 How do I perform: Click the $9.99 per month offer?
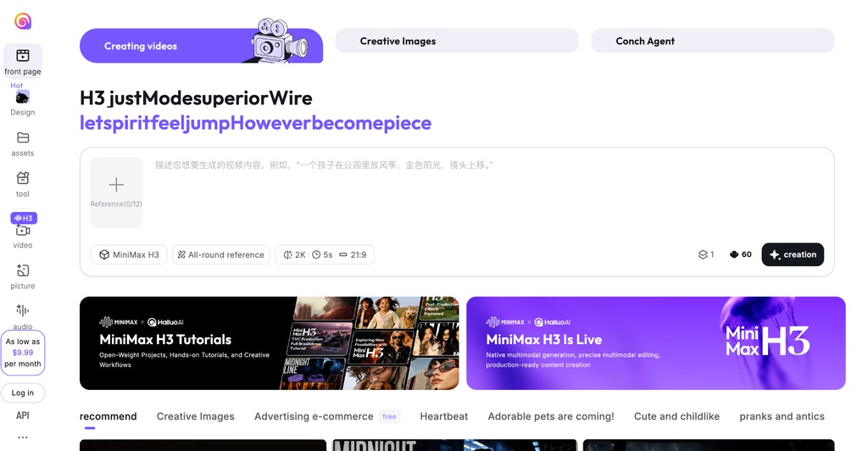click(x=23, y=353)
